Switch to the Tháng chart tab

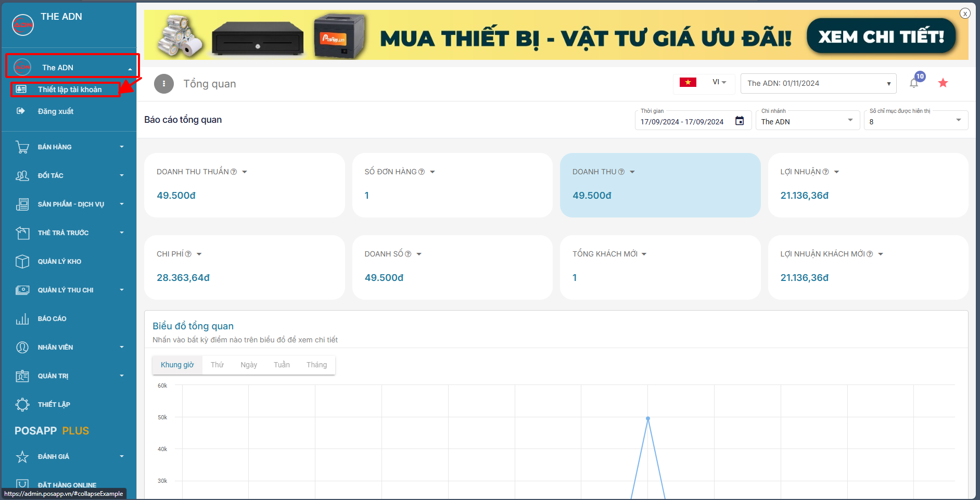pyautogui.click(x=316, y=365)
